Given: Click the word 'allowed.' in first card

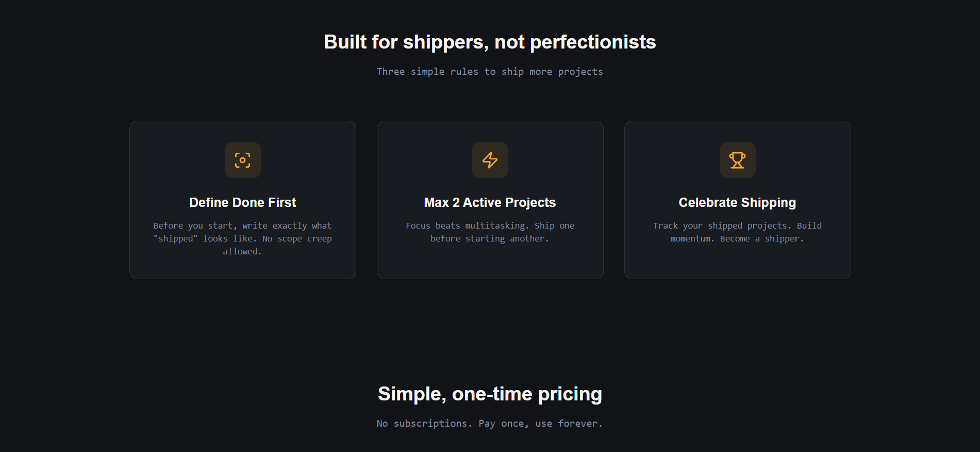Looking at the screenshot, I should (x=242, y=251).
